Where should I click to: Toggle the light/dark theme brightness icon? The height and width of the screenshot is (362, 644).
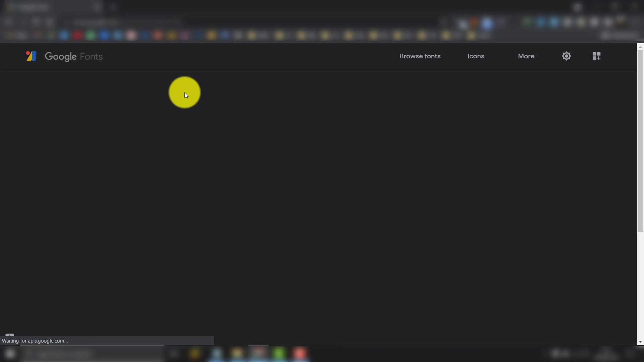tap(566, 56)
